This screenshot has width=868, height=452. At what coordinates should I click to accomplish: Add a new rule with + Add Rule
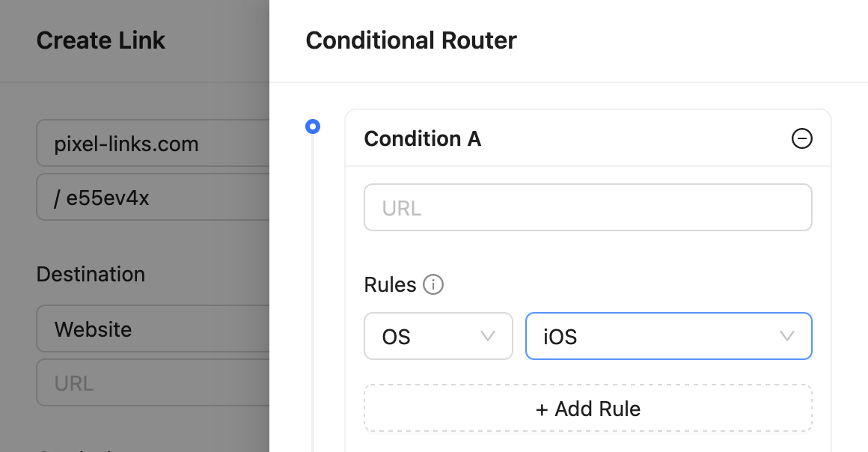pyautogui.click(x=588, y=409)
